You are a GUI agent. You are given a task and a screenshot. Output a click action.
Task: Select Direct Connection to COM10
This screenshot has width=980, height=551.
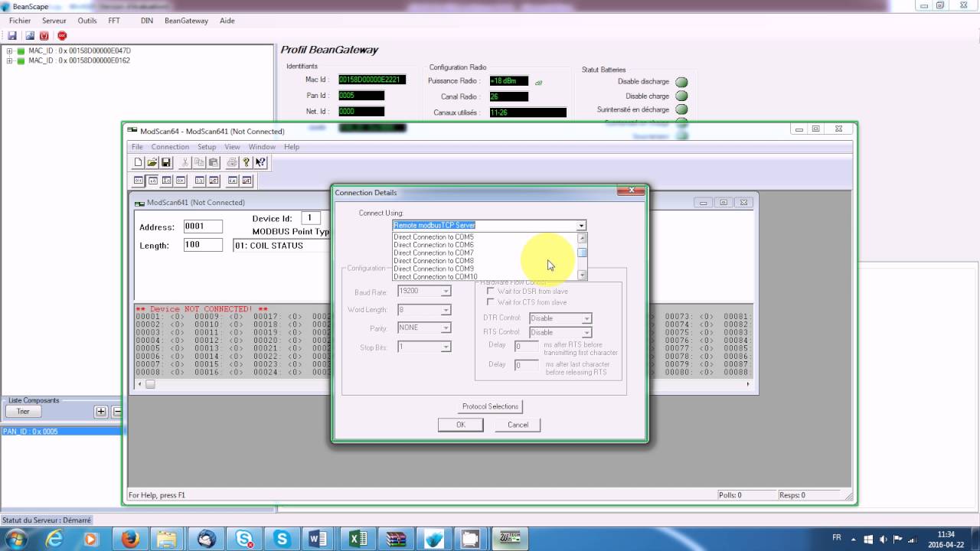(x=485, y=276)
